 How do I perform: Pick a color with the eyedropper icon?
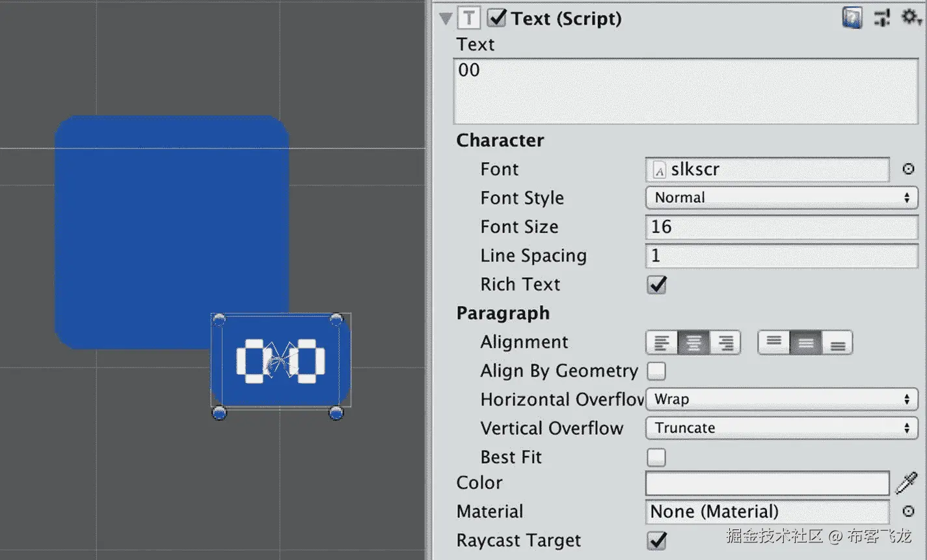906,483
